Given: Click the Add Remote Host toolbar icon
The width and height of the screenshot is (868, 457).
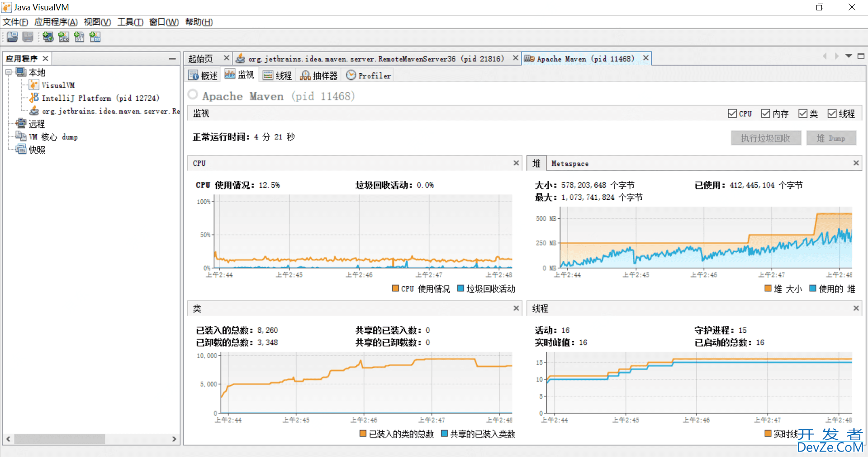Looking at the screenshot, I should tap(48, 37).
